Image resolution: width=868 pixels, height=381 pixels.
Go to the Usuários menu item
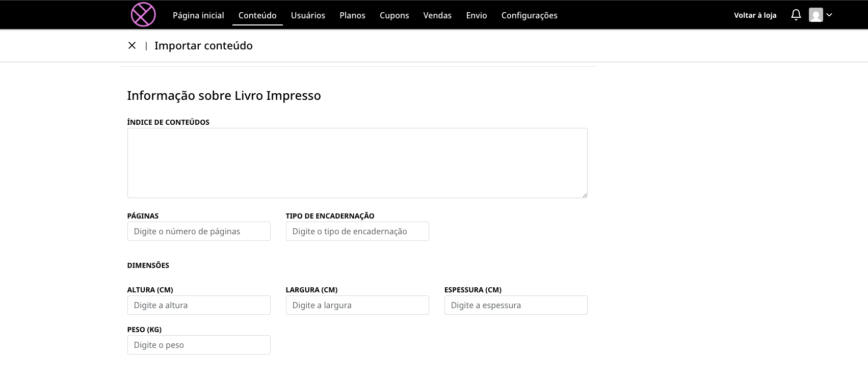click(308, 15)
